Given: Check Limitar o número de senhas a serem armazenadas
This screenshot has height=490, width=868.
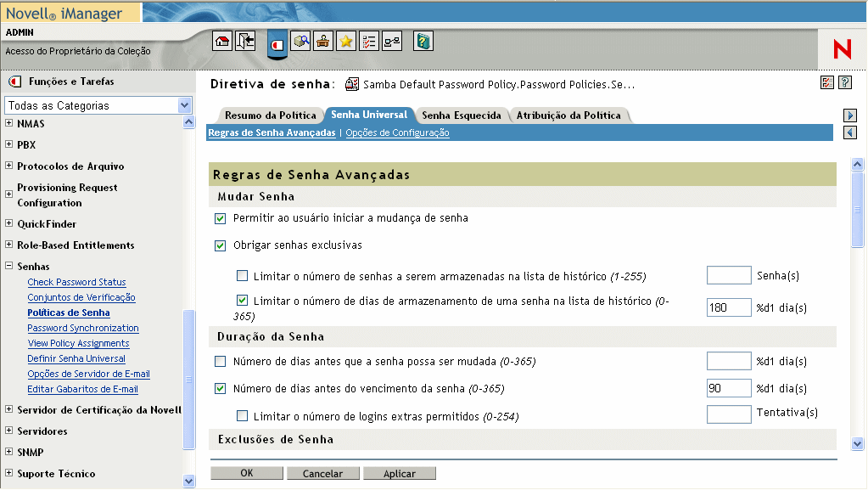Looking at the screenshot, I should pos(242,275).
